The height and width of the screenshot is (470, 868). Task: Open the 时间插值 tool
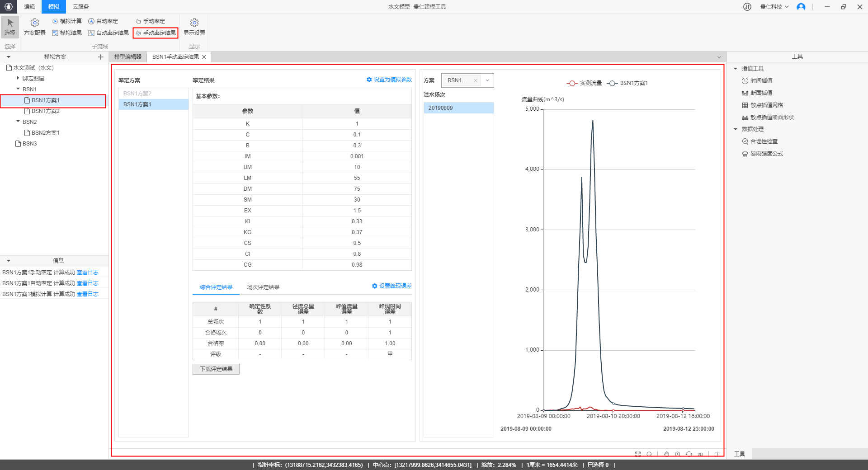coord(761,81)
